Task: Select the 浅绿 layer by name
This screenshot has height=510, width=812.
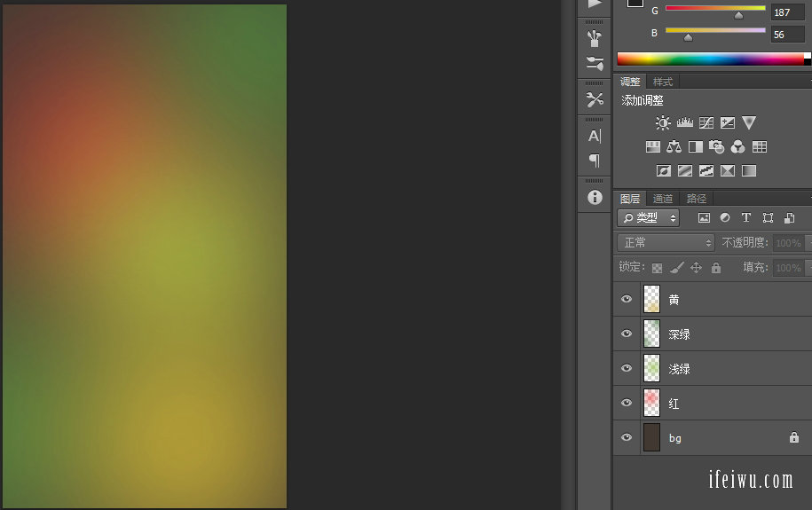Action: point(679,369)
